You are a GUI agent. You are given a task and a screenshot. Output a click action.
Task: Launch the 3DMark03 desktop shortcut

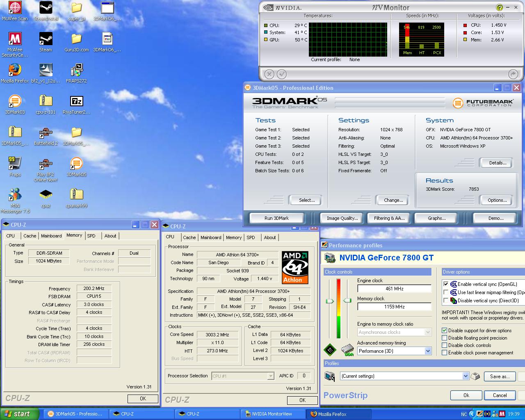click(15, 105)
